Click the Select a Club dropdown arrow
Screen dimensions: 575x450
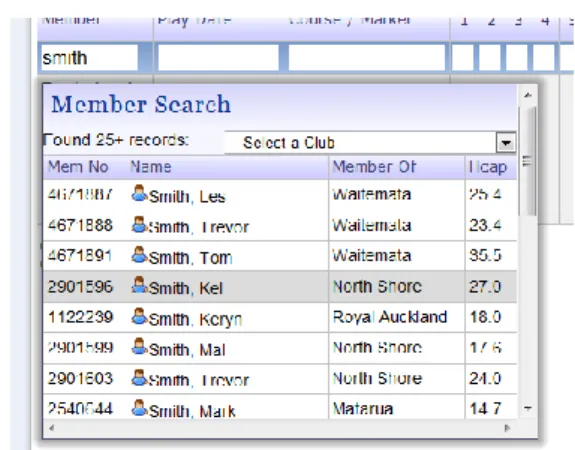point(506,142)
